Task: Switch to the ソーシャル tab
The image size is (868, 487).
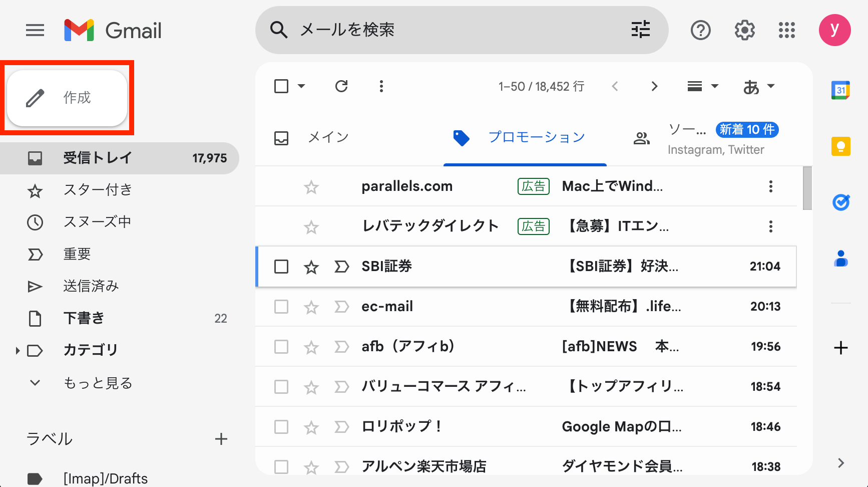Action: pyautogui.click(x=706, y=138)
